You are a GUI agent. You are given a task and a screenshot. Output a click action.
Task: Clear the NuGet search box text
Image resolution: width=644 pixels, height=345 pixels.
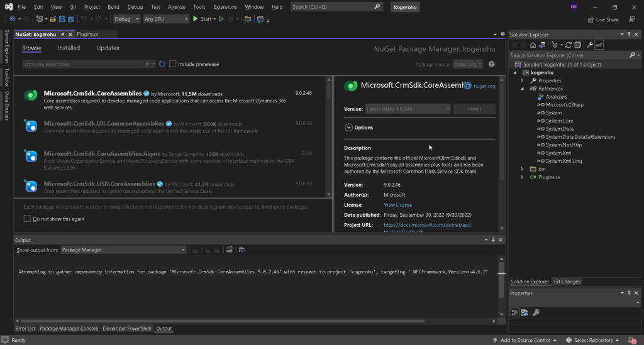[x=147, y=64]
